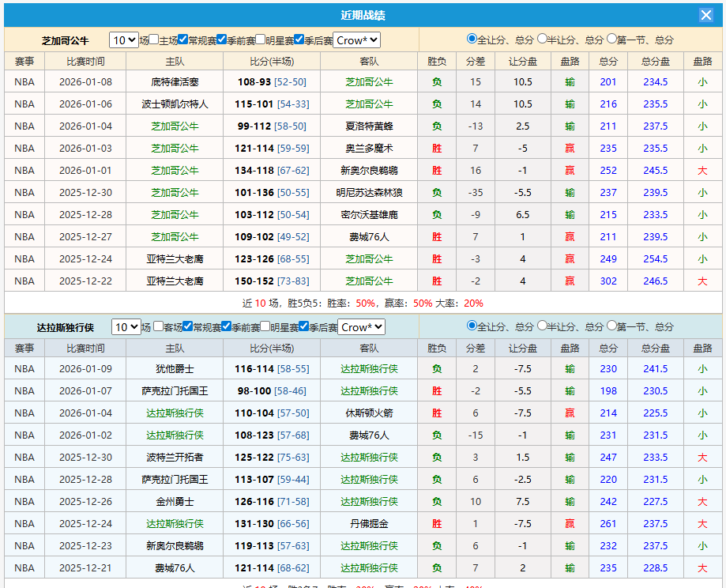
Task: Select 半让分、总分 radio for 芝加哥公牛
Action: (x=542, y=39)
